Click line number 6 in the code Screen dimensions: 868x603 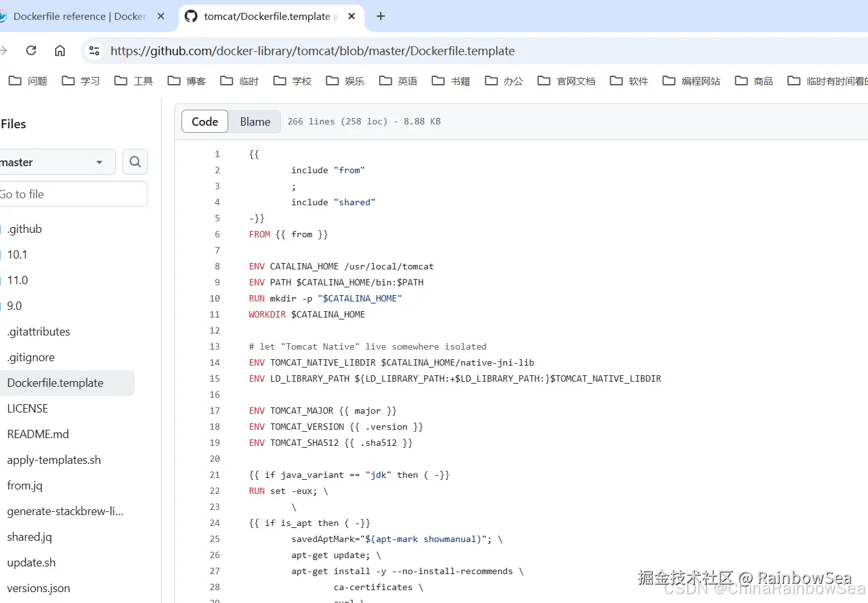point(217,234)
